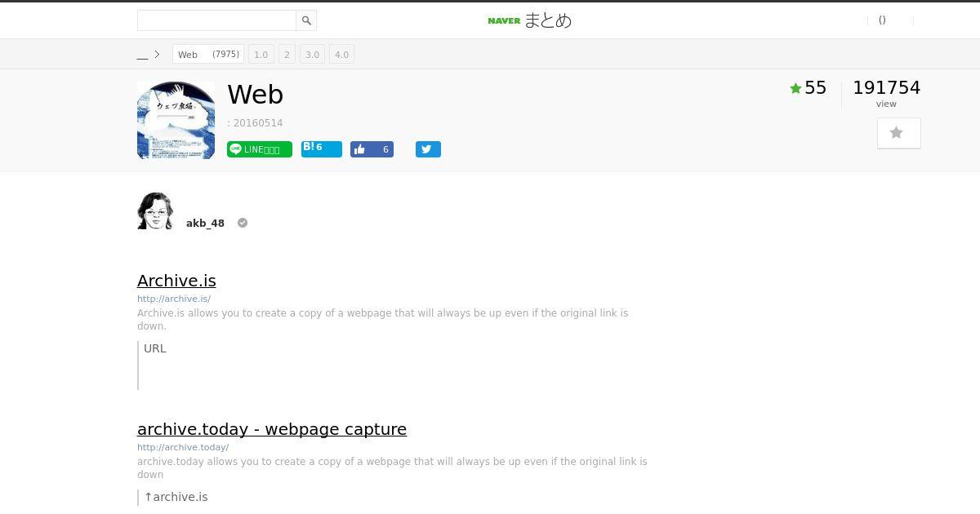The height and width of the screenshot is (514, 980).
Task: Click the ↑archive.is quote text
Action: tap(176, 497)
